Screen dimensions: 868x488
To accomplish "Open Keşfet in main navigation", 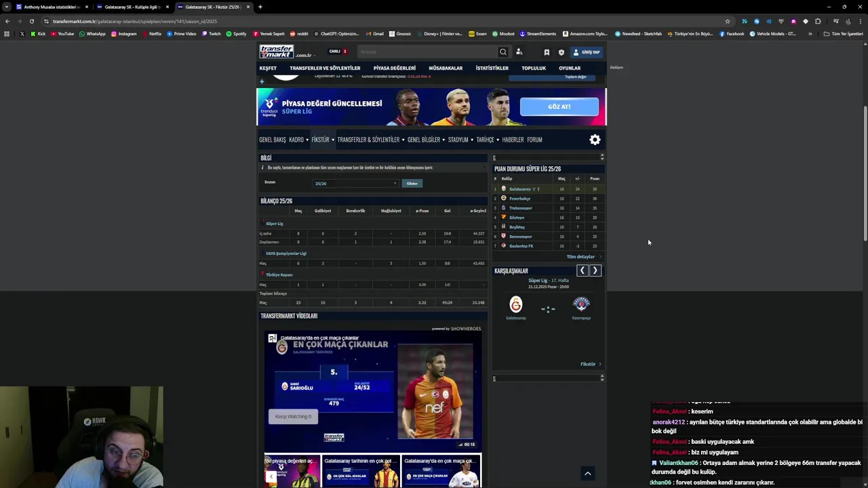I will [x=268, y=68].
